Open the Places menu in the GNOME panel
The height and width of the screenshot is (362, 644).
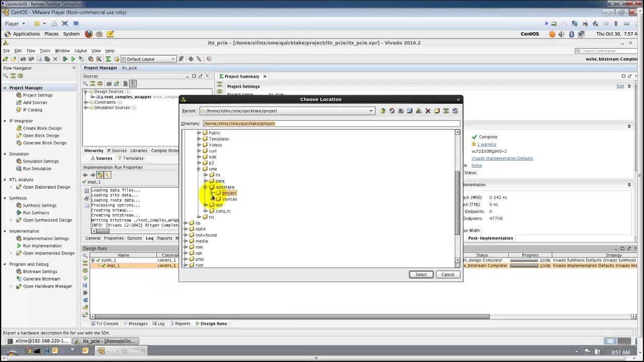pos(51,34)
